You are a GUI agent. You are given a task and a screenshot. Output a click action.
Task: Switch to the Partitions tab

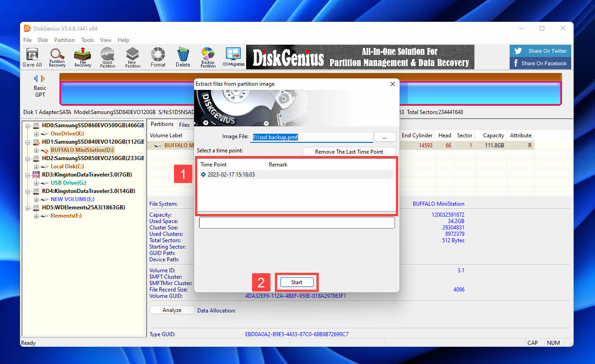tap(162, 124)
